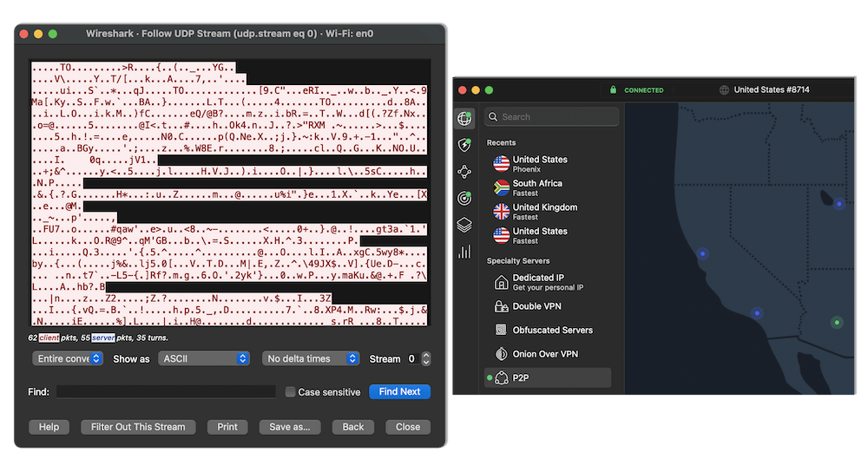868x472 pixels.
Task: Click the P2P specialty server icon
Action: click(502, 378)
